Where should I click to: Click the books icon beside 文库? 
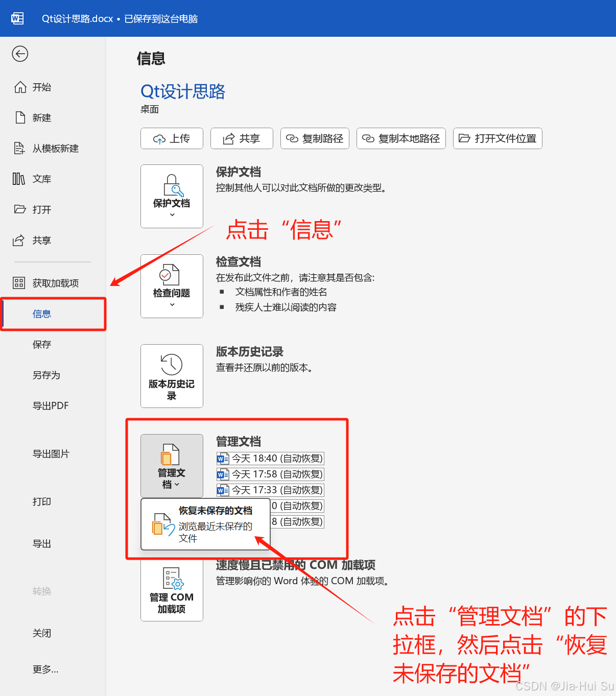[x=18, y=179]
